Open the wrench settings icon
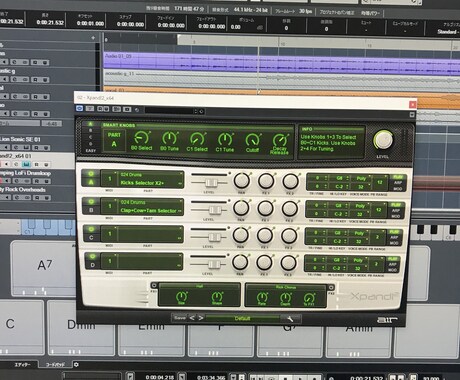The height and width of the screenshot is (380, 460). tap(290, 319)
